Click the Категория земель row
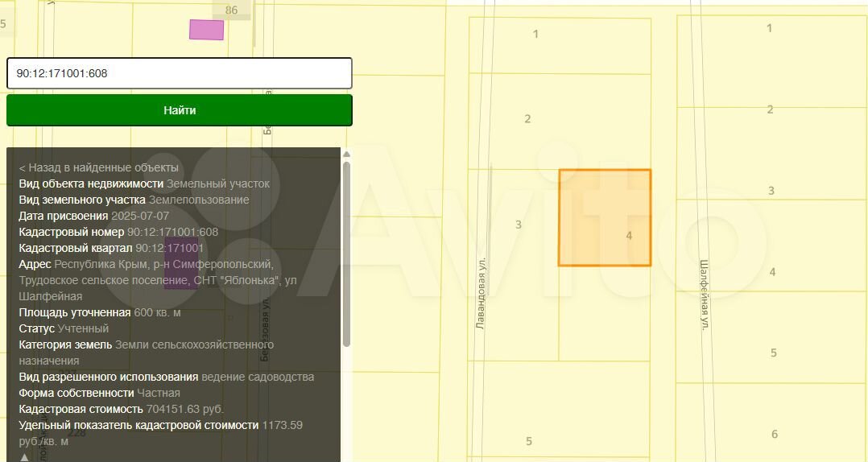 147,353
